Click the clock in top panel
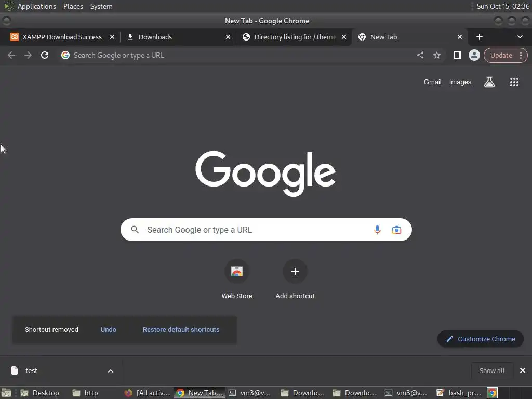532x399 pixels. (503, 6)
